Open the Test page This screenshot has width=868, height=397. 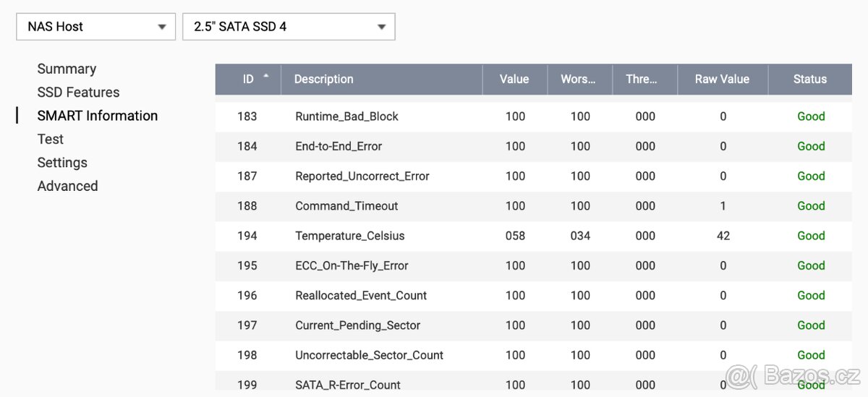[51, 139]
